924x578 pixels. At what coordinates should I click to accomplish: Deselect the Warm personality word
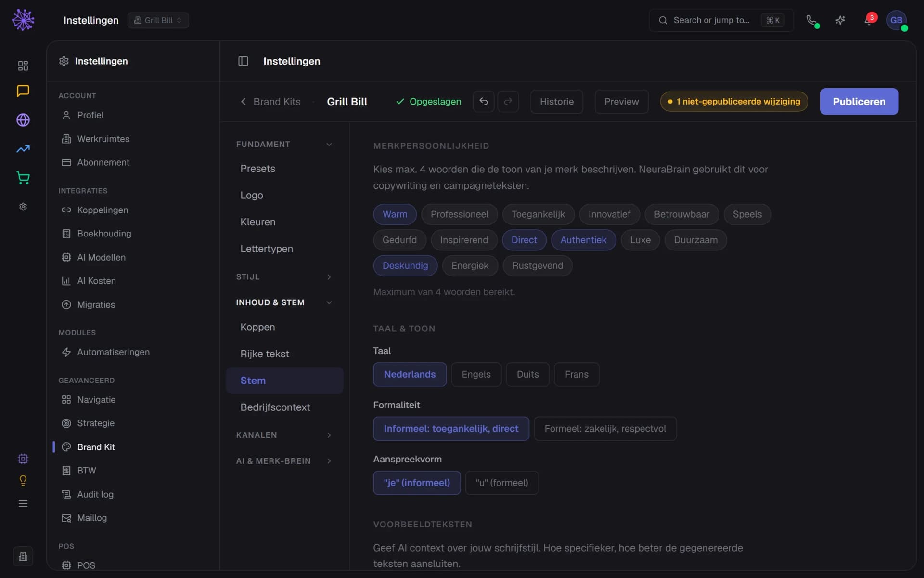395,214
